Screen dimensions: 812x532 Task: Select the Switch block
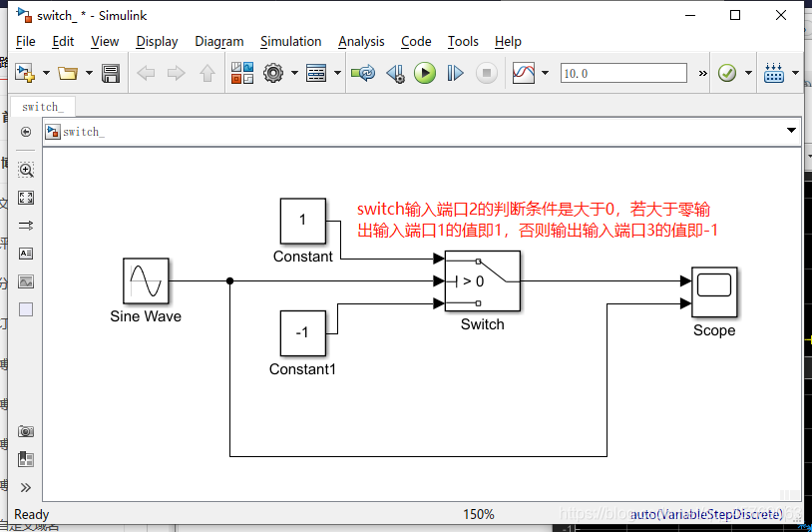pyautogui.click(x=483, y=280)
